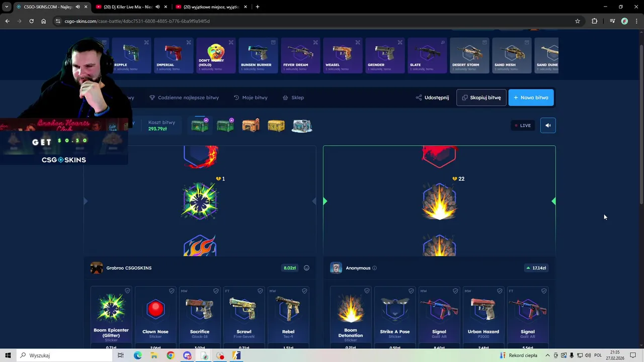Open the Clown Nose sticker item
Viewport: 644px width, 362px height.
155,317
